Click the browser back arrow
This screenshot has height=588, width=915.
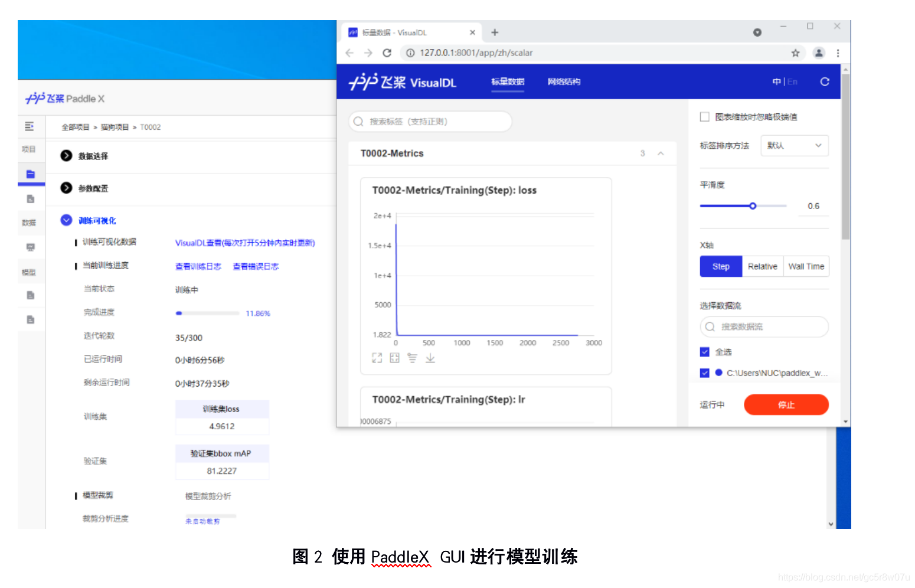tap(349, 53)
